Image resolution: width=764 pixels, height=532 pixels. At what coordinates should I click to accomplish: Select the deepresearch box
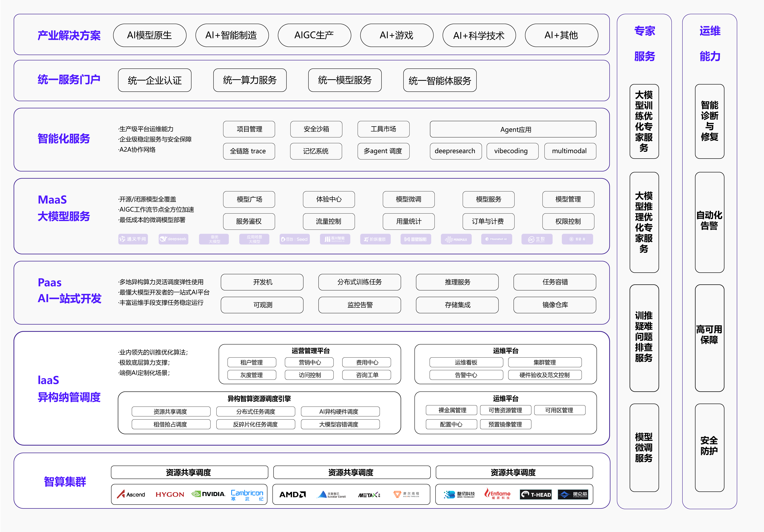coord(456,151)
